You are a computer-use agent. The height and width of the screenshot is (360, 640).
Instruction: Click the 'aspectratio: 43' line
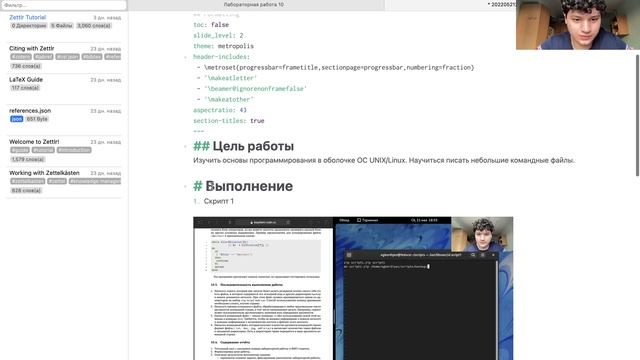tap(220, 110)
